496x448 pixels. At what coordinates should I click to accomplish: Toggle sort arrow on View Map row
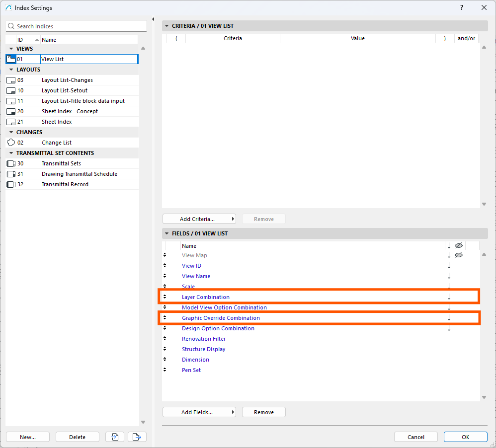[x=449, y=255]
